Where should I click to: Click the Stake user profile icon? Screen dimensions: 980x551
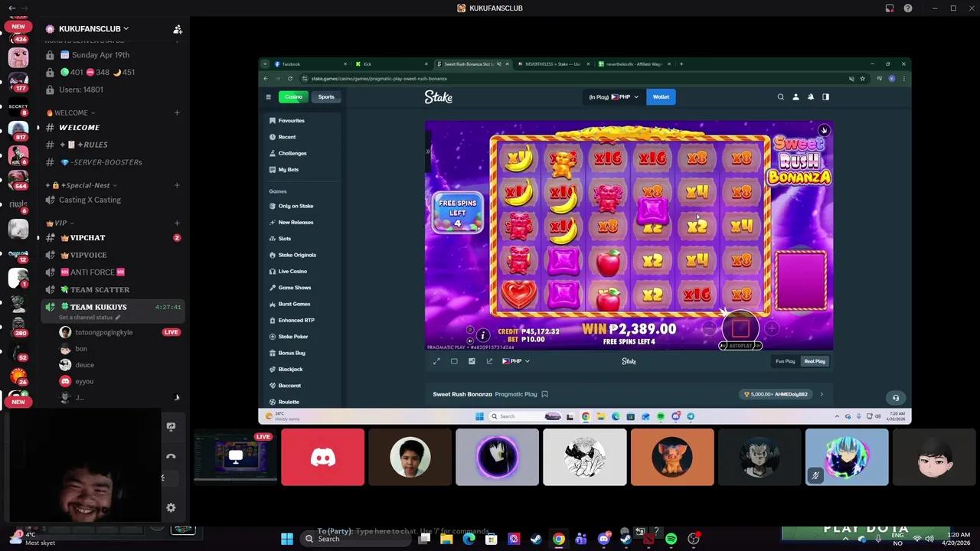pyautogui.click(x=795, y=96)
